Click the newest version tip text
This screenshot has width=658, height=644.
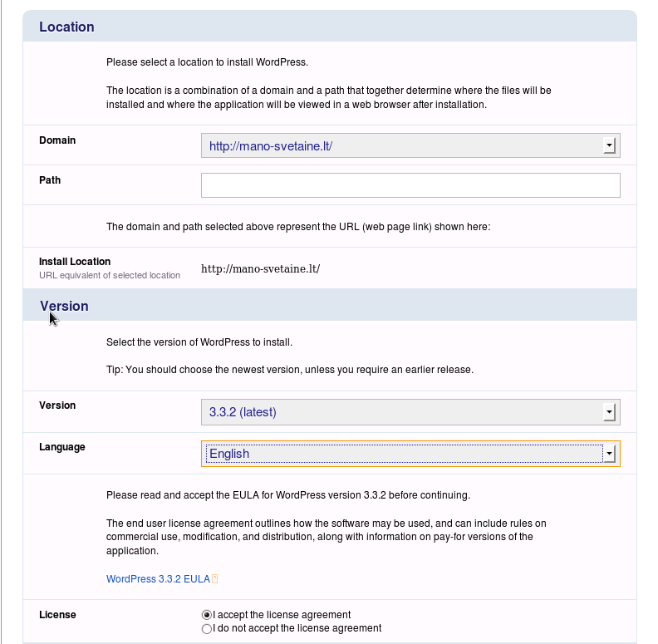tap(289, 370)
